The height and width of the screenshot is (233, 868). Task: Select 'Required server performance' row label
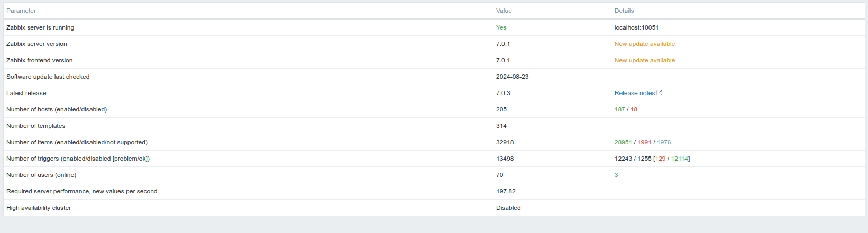tap(82, 191)
